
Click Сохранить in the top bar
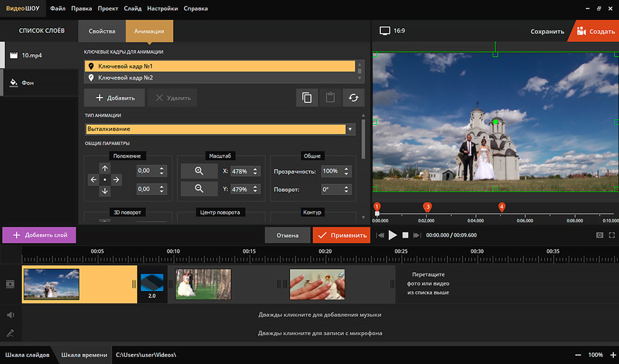tap(547, 31)
